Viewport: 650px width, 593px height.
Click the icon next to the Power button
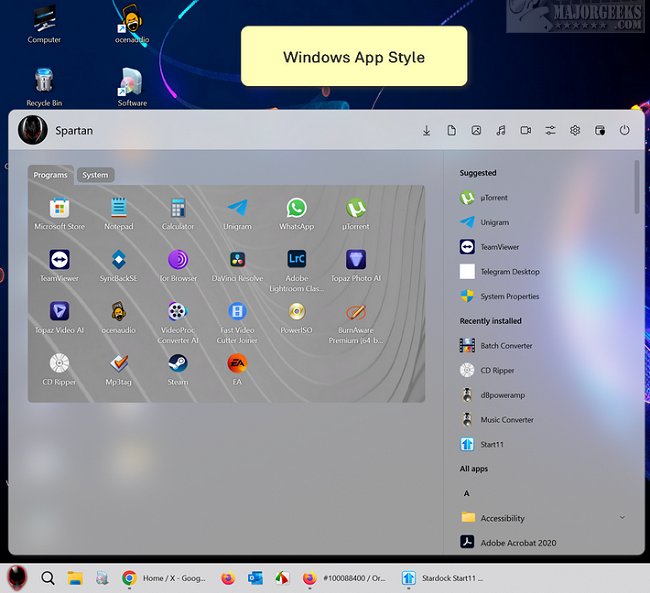pyautogui.click(x=600, y=131)
